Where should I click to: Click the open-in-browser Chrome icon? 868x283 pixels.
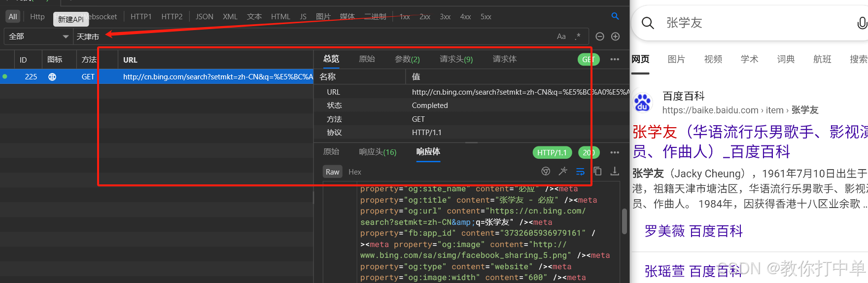coord(546,171)
